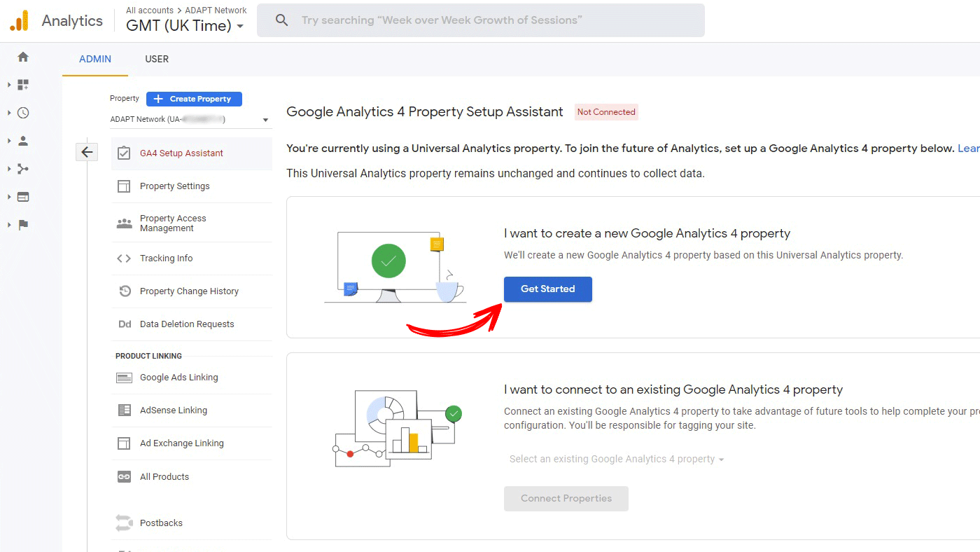Open Customization dashboards icon in sidebar
980x552 pixels.
point(23,85)
